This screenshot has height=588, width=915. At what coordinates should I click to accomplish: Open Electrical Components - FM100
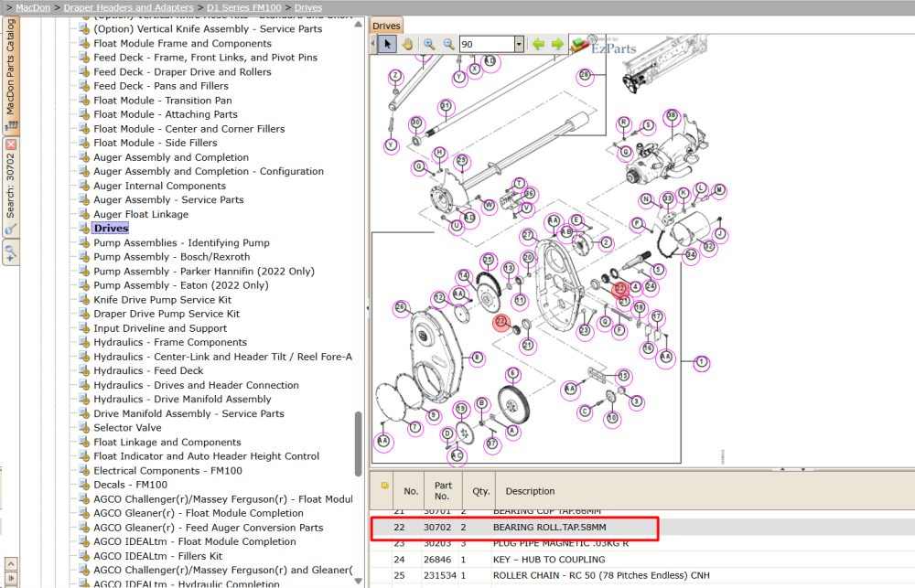coord(167,471)
